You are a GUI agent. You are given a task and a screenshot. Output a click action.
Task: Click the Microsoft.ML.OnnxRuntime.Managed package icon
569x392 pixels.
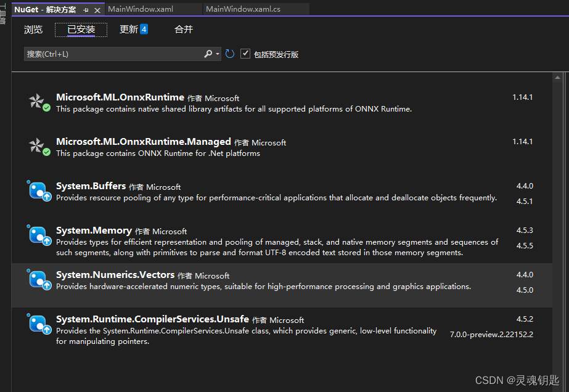[x=39, y=147]
